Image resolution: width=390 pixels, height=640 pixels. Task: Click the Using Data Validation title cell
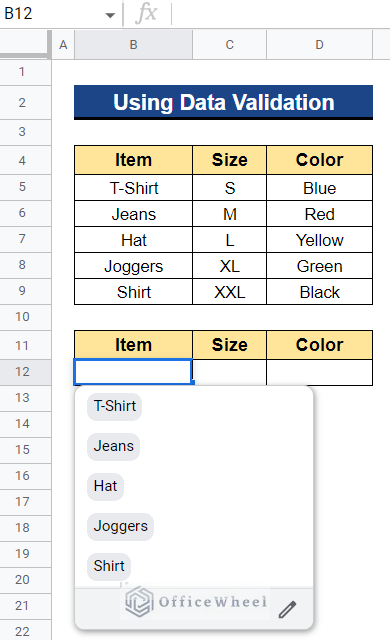(x=224, y=102)
